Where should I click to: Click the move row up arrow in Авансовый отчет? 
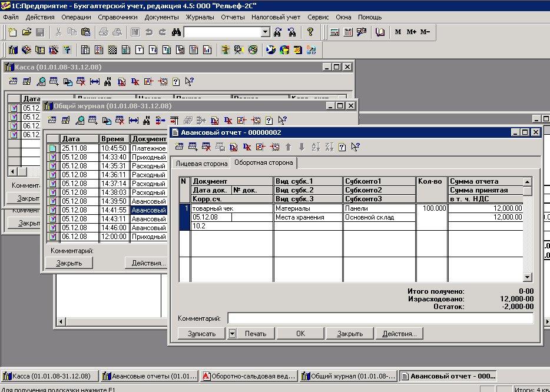288,147
